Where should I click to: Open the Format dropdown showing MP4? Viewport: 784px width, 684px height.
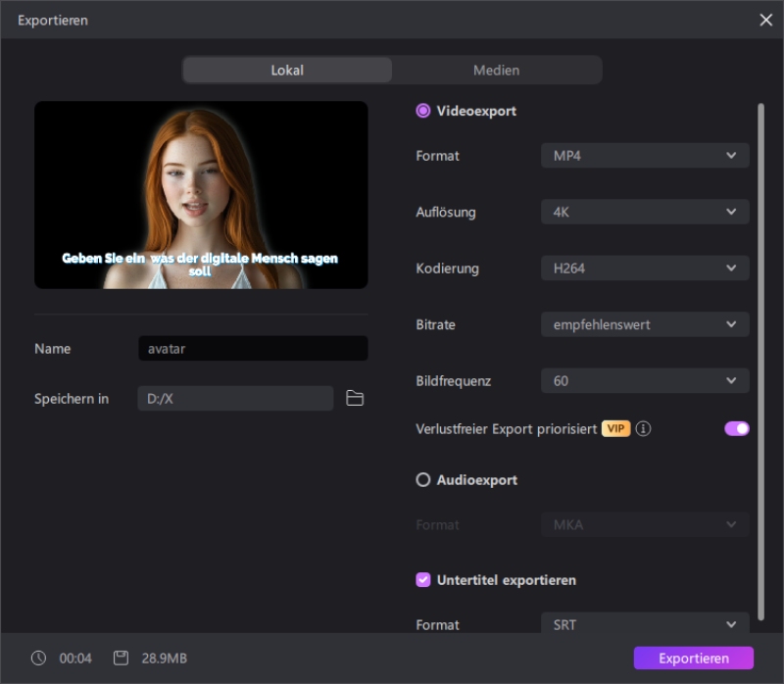tap(645, 156)
